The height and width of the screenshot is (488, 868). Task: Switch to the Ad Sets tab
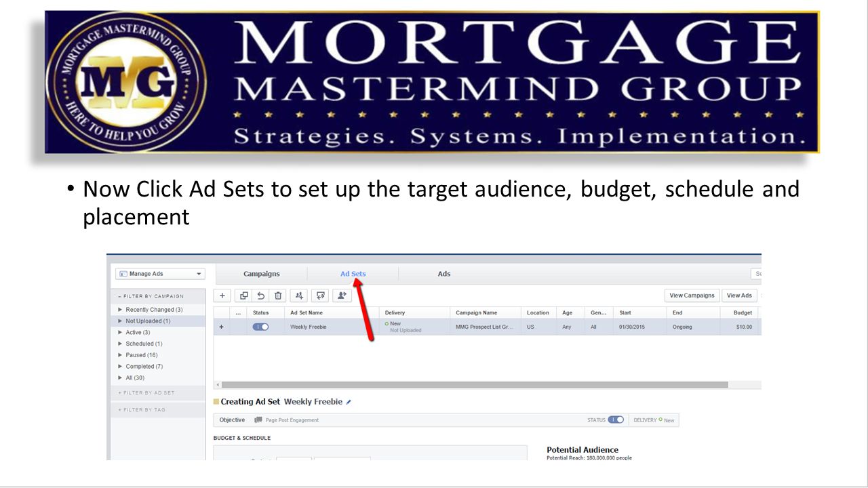353,274
